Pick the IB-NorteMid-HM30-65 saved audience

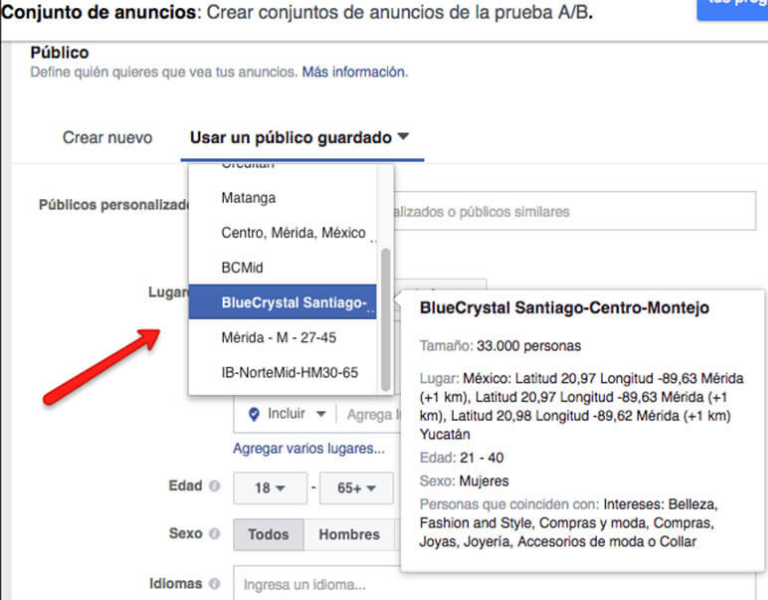(289, 373)
